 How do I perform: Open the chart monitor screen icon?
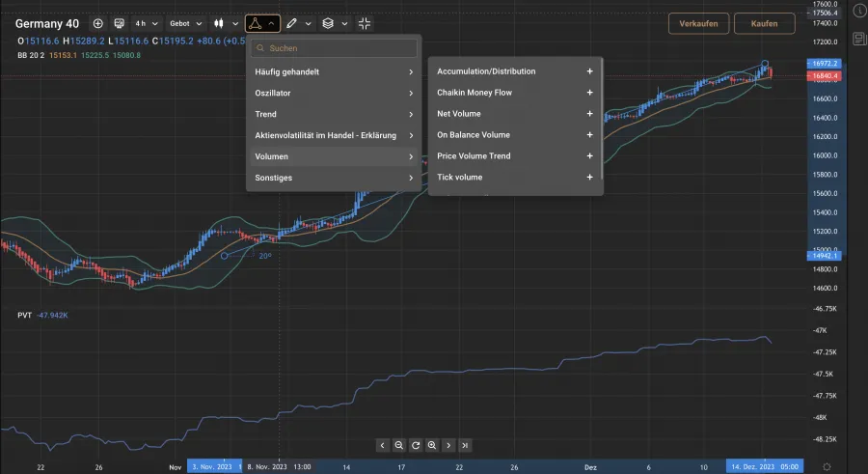pos(119,23)
